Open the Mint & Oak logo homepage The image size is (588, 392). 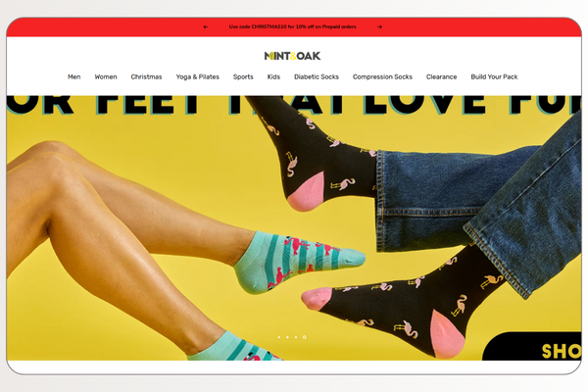click(x=292, y=56)
